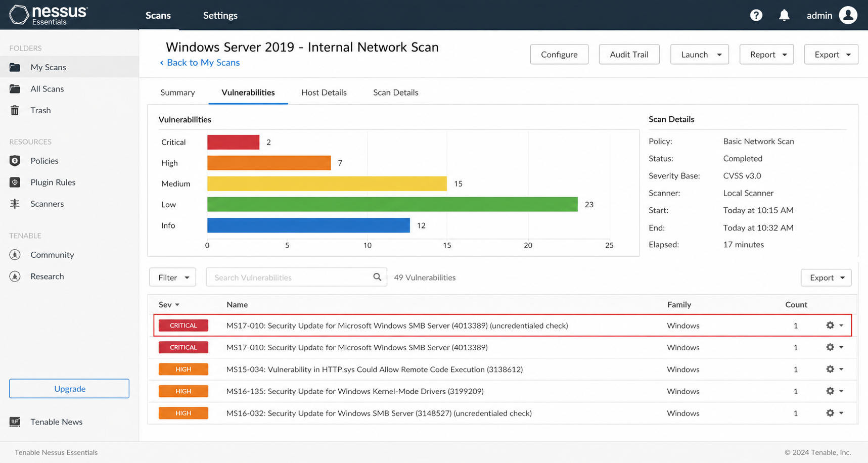Viewport: 868px width, 463px height.
Task: Click the HIGH badge on MS15-034 row
Action: point(183,369)
